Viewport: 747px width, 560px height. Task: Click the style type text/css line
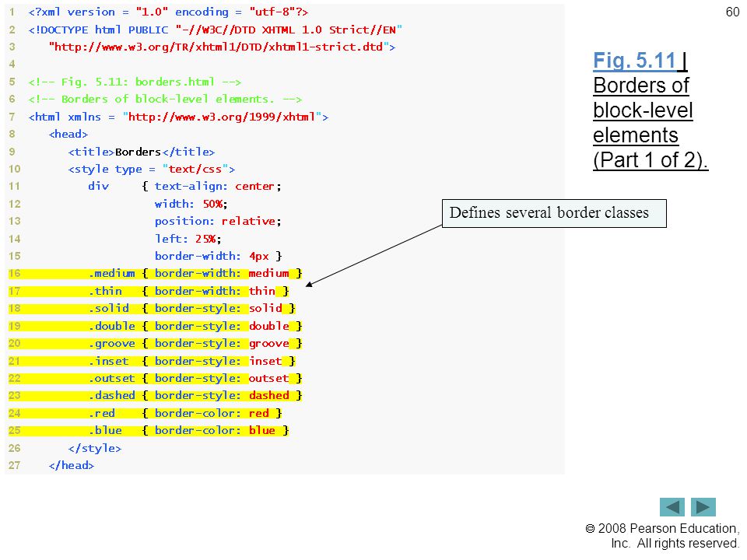[x=152, y=169]
